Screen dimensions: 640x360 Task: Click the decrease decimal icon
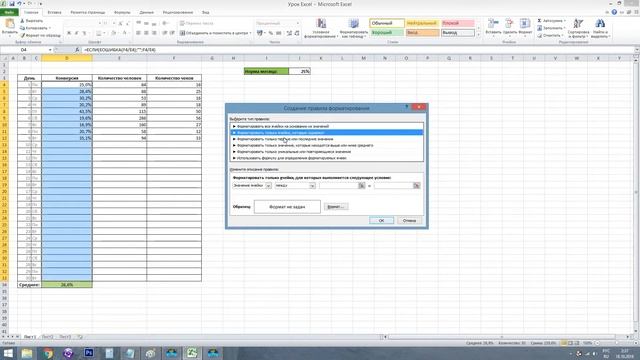pos(297,33)
